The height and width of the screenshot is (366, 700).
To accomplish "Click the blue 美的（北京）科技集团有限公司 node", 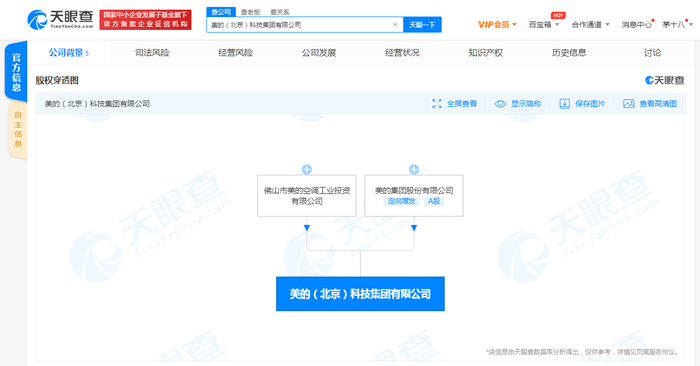I will (360, 294).
